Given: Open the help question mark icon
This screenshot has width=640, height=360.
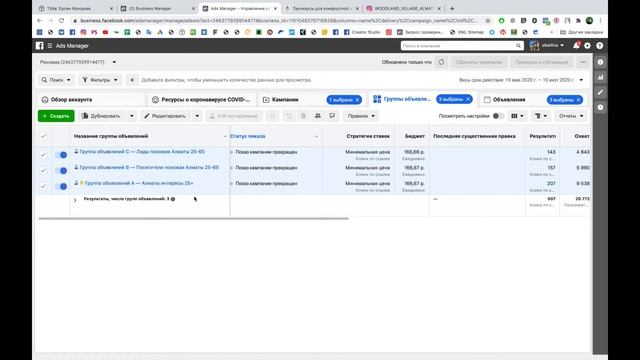Looking at the screenshot, I should click(x=599, y=46).
